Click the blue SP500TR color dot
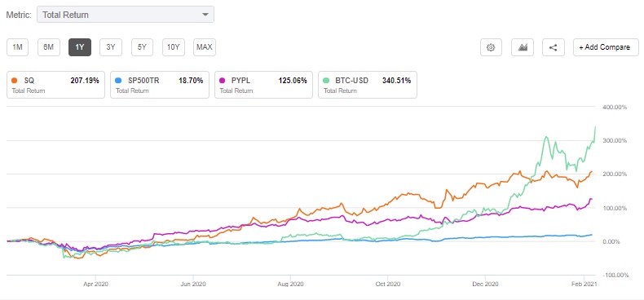This screenshot has width=644, height=300. tap(119, 81)
